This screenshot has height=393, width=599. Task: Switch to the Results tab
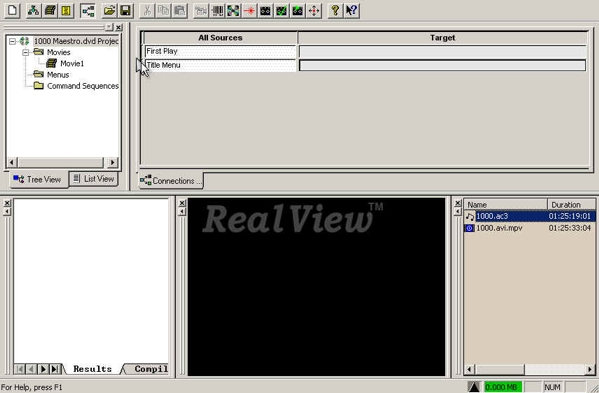pos(92,369)
